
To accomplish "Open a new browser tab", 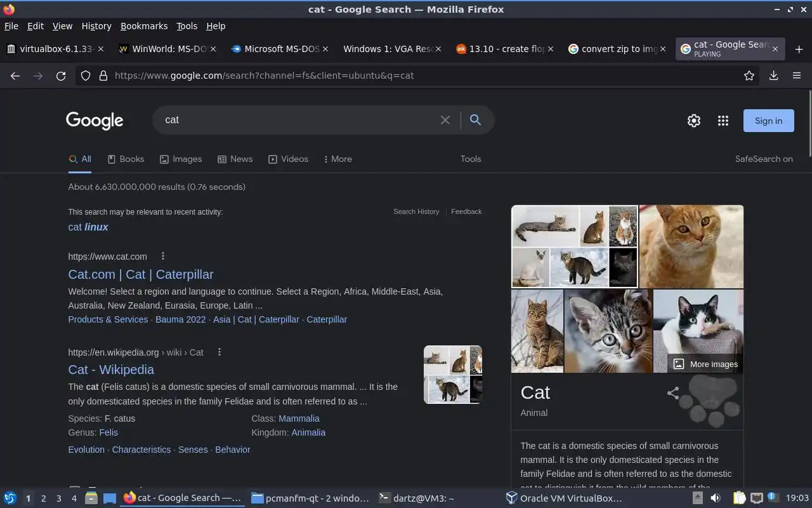I will (x=799, y=49).
